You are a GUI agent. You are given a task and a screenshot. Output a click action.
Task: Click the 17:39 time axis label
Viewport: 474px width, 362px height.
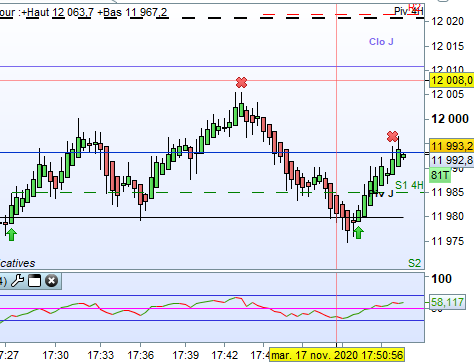[x=185, y=355]
